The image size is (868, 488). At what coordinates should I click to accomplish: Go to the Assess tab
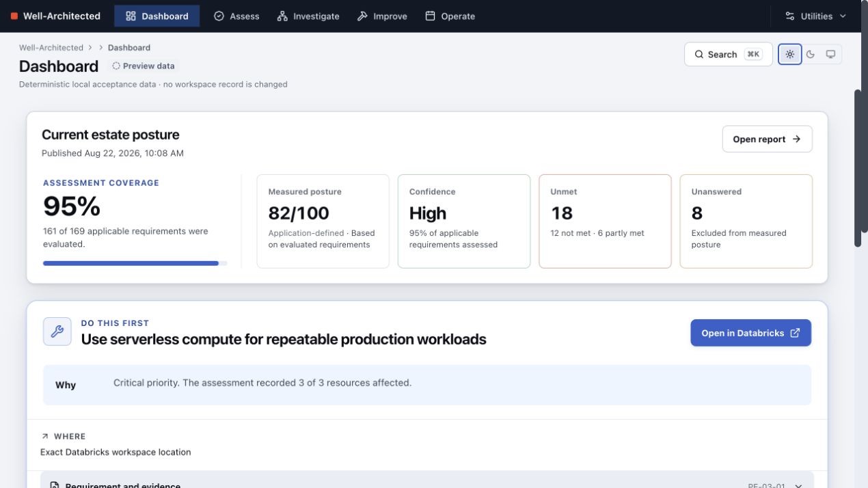236,16
